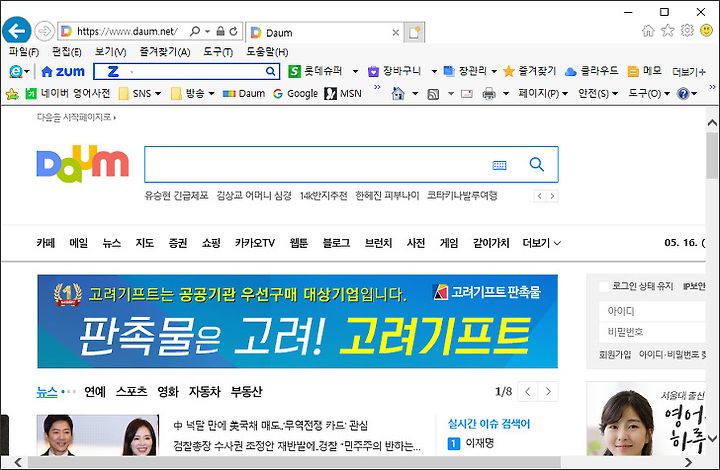The width and height of the screenshot is (720, 470).
Task: Open dropdown arrow next to 롯데슈퍼
Action: pos(355,71)
